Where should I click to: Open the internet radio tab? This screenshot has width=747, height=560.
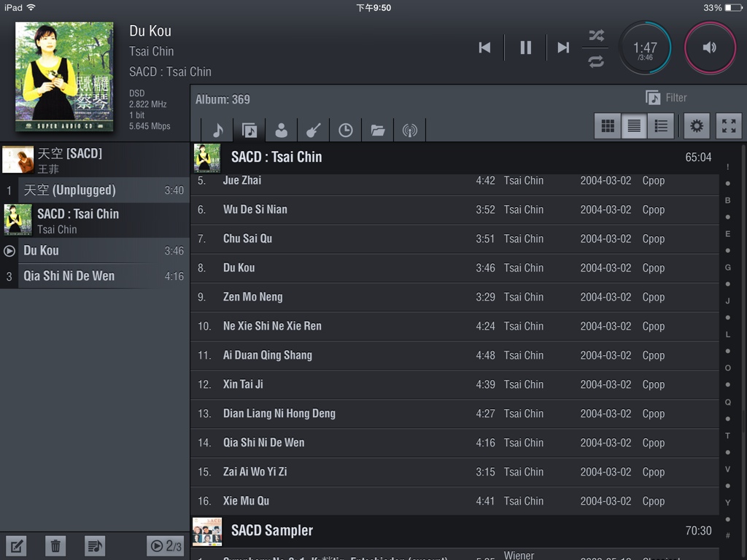tap(409, 130)
